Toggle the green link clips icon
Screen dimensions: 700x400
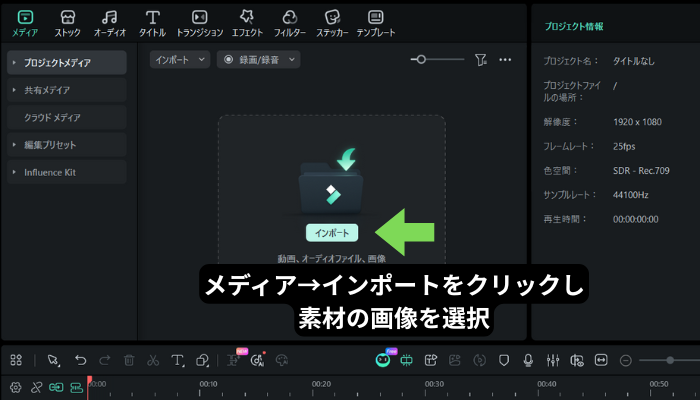click(56, 387)
